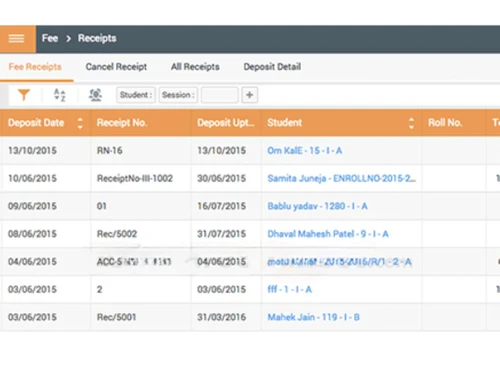The image size is (500, 375).
Task: Open student Om KalE - 15 - I - A
Action: [x=305, y=151]
